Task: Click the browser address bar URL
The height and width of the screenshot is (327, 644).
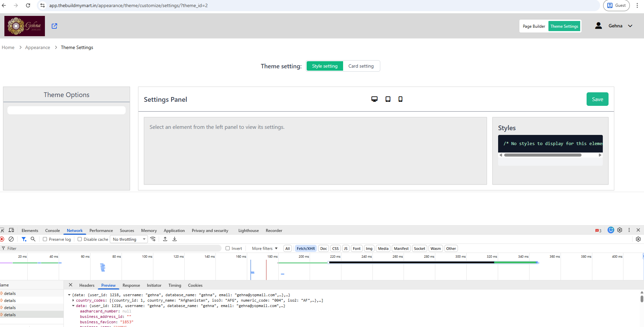Action: click(128, 5)
